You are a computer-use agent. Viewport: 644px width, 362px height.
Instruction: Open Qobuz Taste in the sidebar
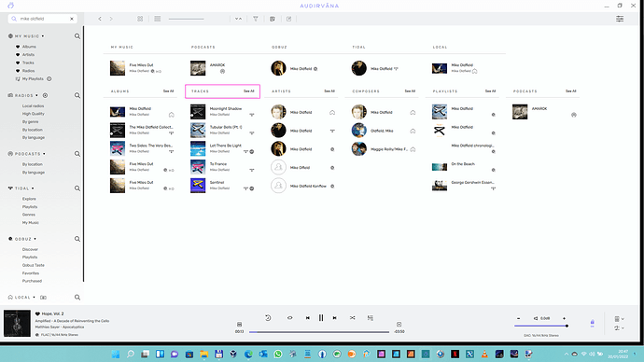(34, 265)
